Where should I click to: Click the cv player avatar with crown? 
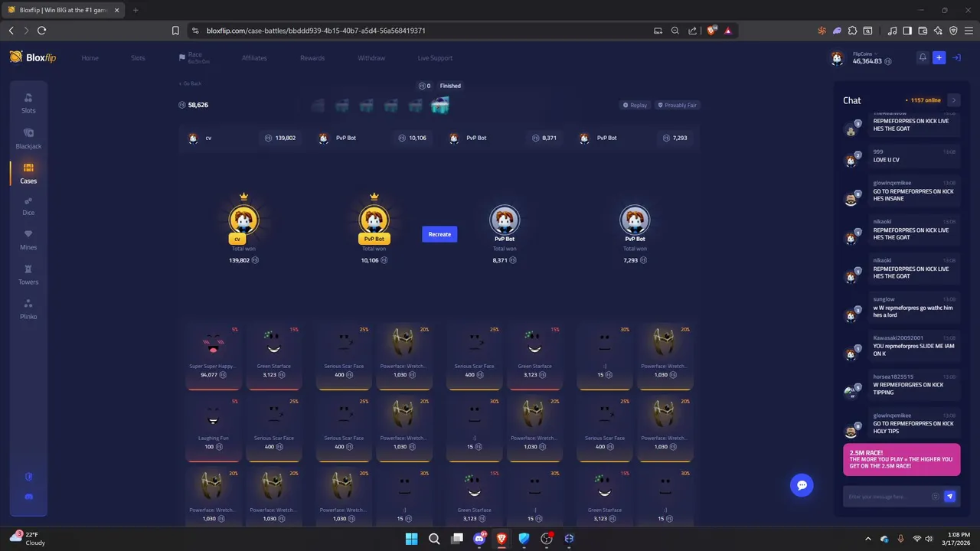[x=243, y=220]
